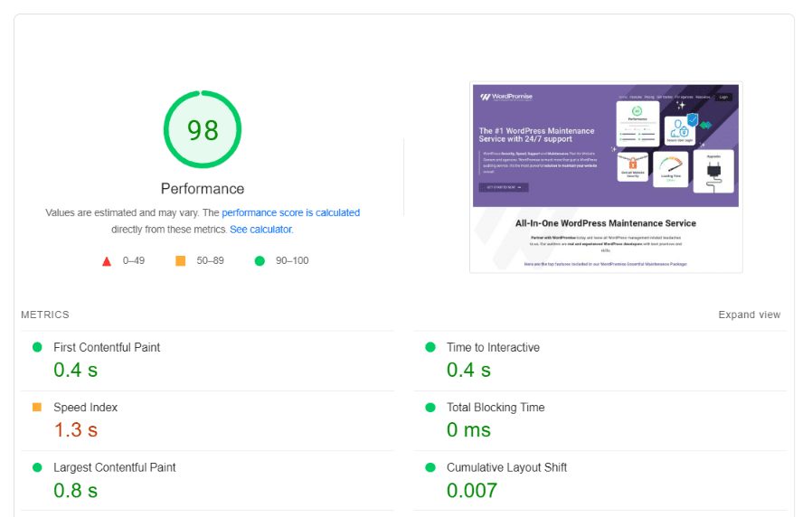Click the green dot beside Time to Interactive
The image size is (812, 517).
[430, 347]
